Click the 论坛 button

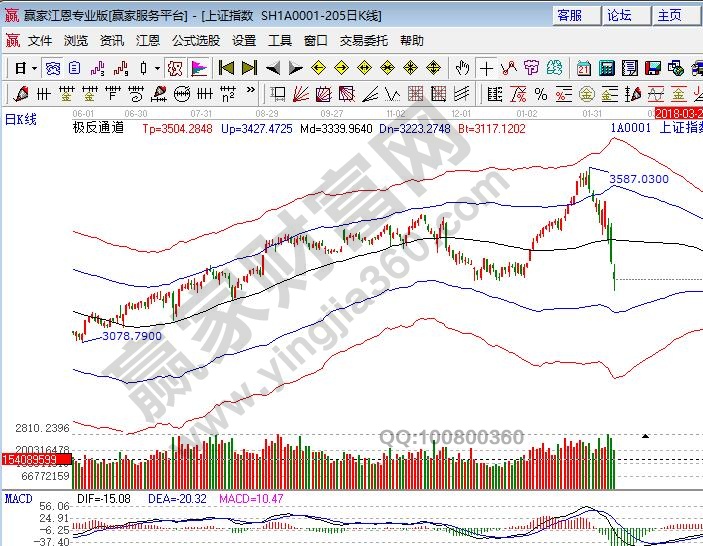pos(619,15)
